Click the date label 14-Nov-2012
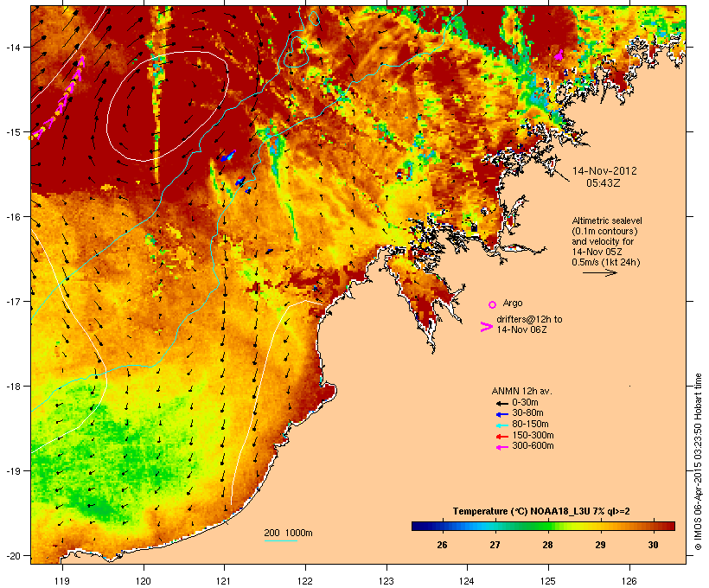Image resolution: width=709 pixels, height=588 pixels. pos(604,171)
